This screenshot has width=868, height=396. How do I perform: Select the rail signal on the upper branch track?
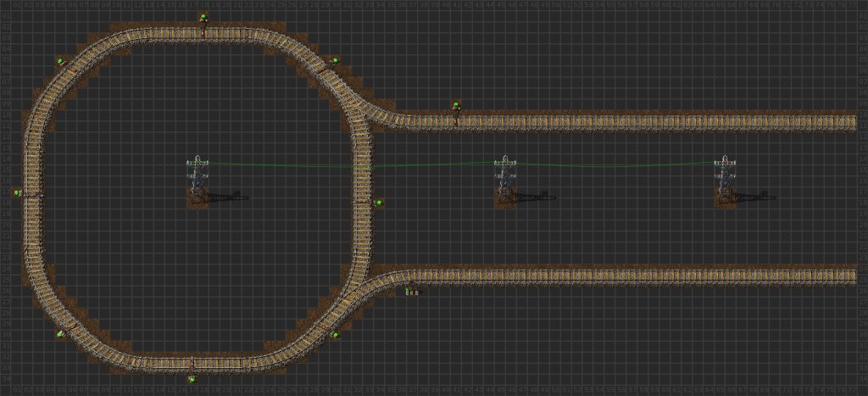(456, 104)
